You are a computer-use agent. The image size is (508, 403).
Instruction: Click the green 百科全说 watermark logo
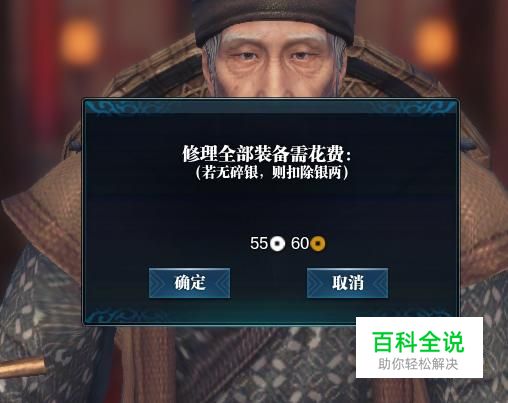(418, 342)
